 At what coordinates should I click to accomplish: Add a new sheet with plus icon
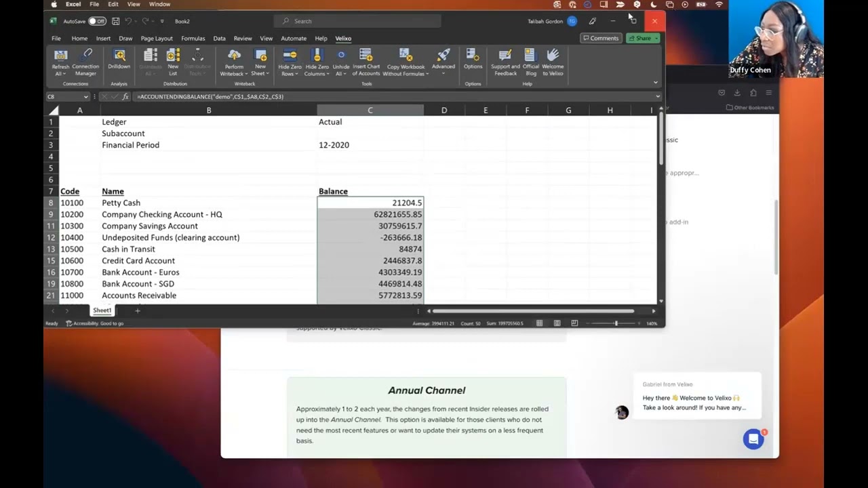(x=137, y=310)
